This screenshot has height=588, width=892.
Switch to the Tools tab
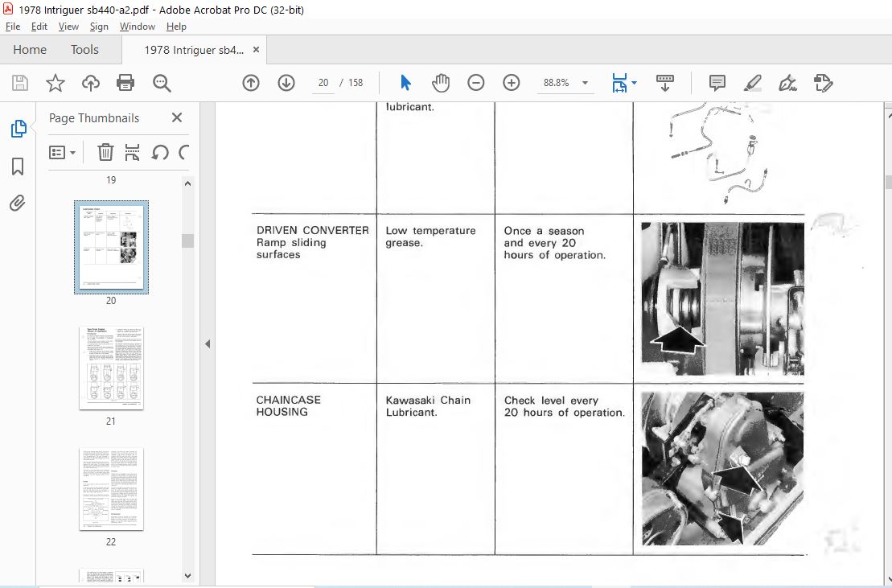84,50
